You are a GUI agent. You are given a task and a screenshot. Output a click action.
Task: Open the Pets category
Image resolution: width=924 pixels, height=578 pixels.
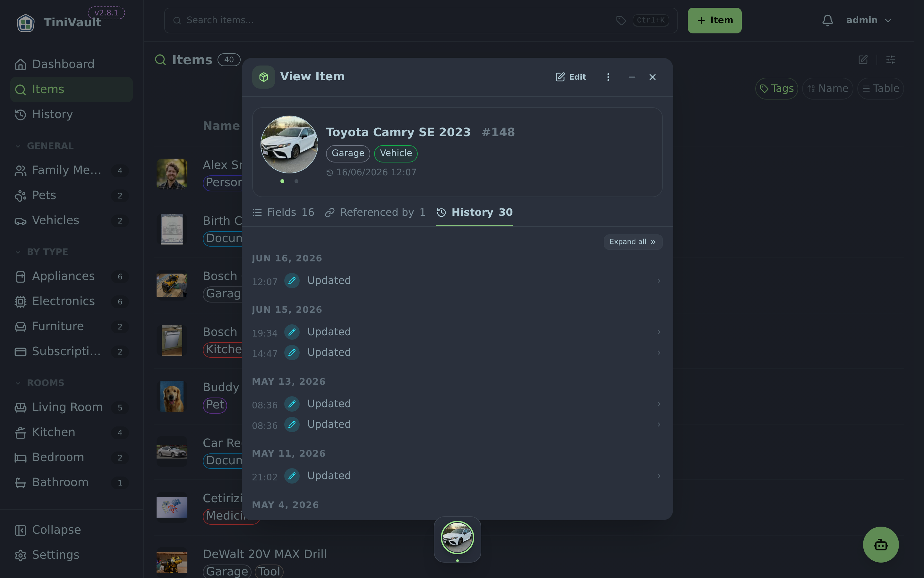tap(72, 195)
